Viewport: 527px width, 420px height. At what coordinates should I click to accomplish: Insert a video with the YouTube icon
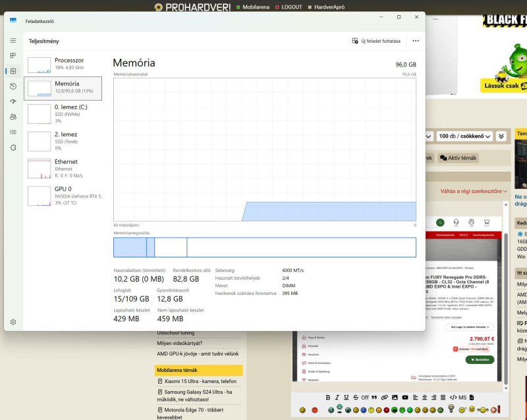405,398
